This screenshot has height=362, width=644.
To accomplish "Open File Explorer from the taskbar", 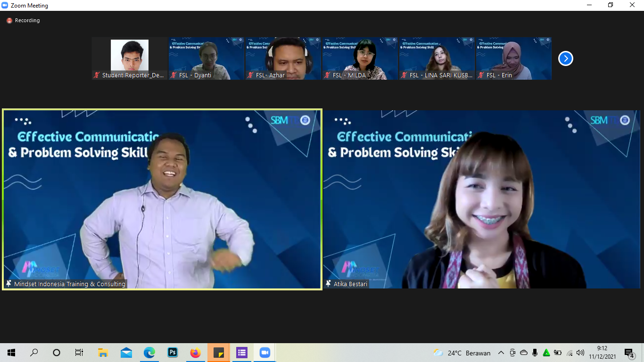I will point(103,353).
